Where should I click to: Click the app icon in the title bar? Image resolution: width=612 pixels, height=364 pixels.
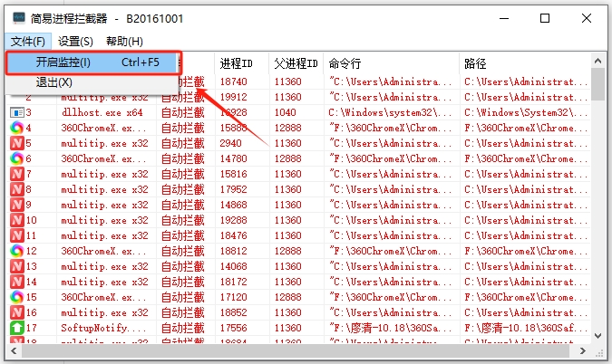19,18
